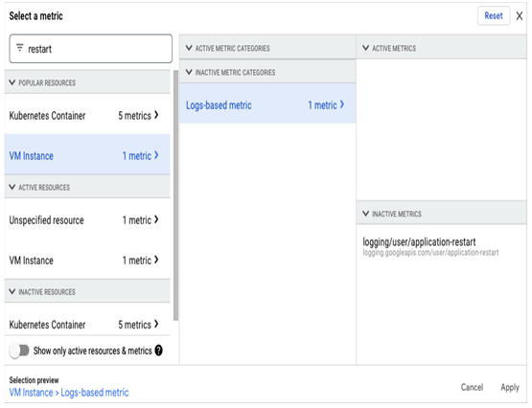Collapse the Active Metric Categories section
This screenshot has width=532, height=408.
click(189, 48)
